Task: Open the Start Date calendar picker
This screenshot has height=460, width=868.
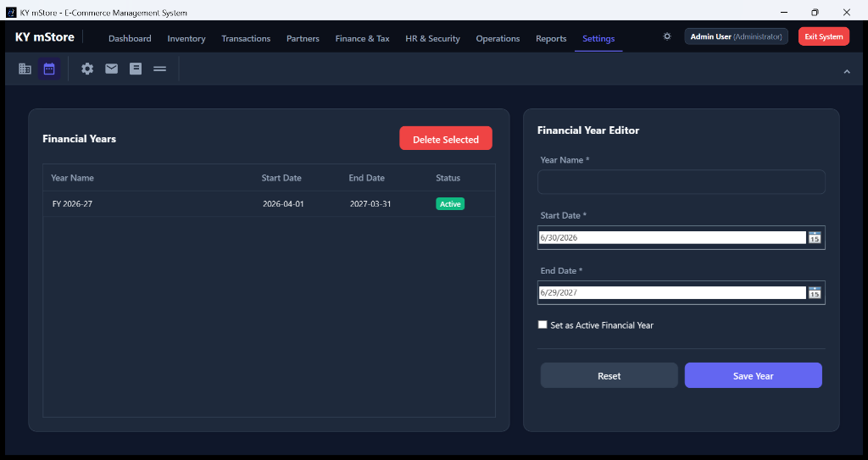Action: tap(815, 237)
